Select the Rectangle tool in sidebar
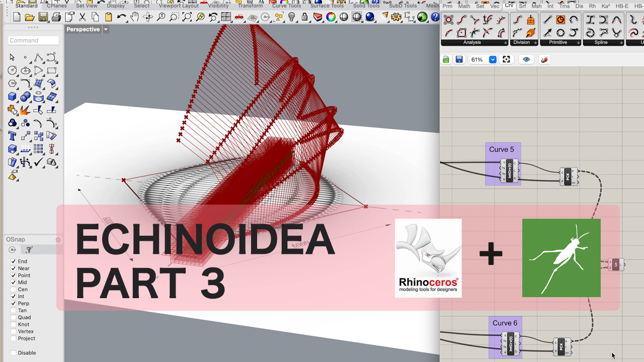 51,70
